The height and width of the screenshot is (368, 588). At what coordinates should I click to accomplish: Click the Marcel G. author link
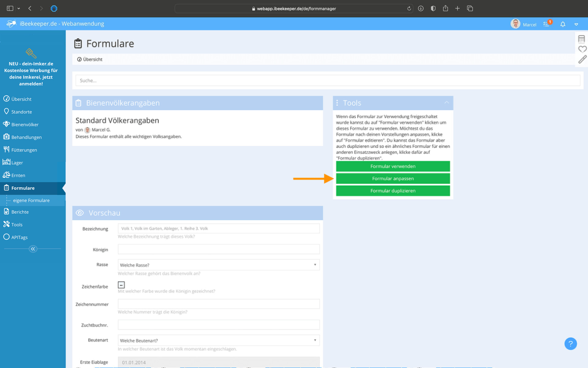point(101,130)
